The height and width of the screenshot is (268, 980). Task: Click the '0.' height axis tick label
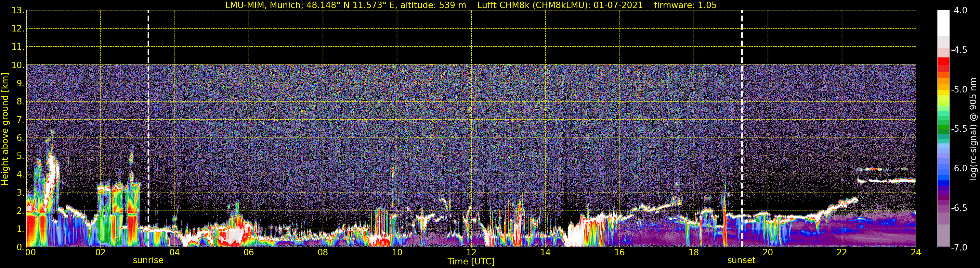[20, 248]
